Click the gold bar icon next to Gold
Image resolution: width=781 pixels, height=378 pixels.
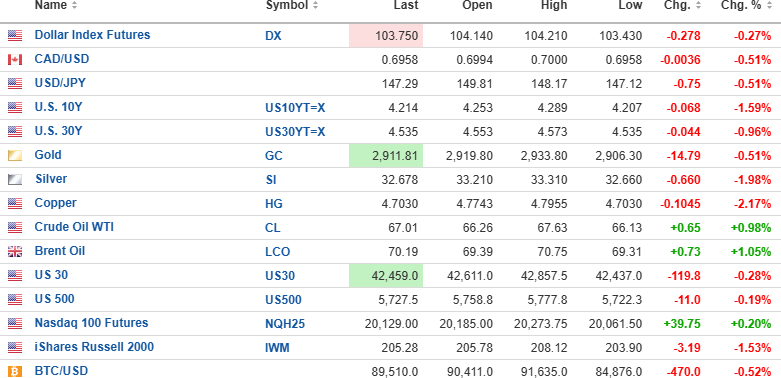click(x=15, y=156)
